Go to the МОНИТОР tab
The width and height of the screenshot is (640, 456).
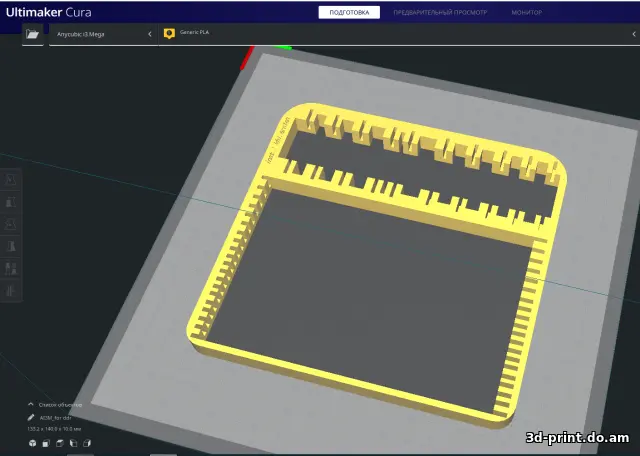[x=526, y=13]
